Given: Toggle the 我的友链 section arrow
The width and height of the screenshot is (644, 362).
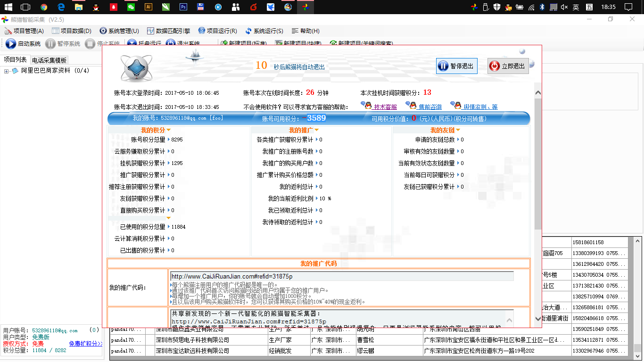Looking at the screenshot, I should coord(458,130).
